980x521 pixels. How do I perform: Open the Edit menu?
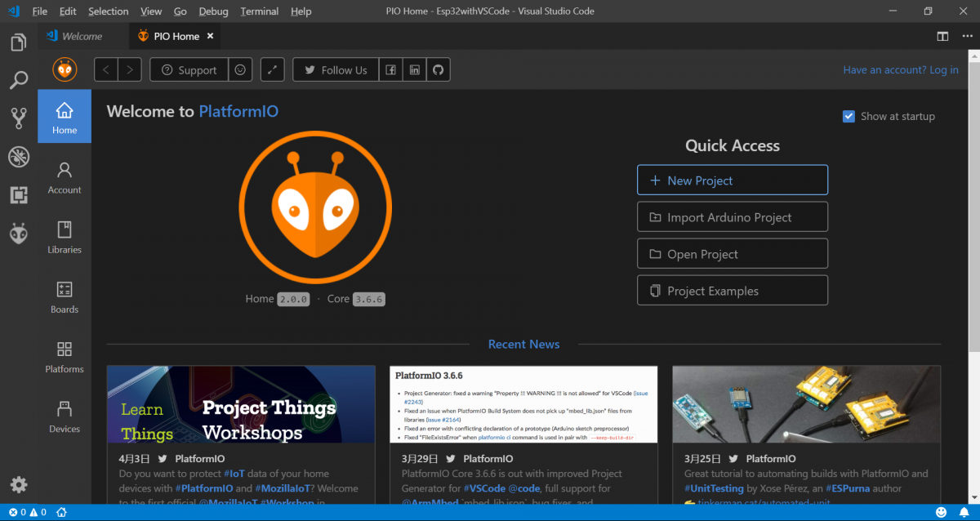pyautogui.click(x=68, y=11)
